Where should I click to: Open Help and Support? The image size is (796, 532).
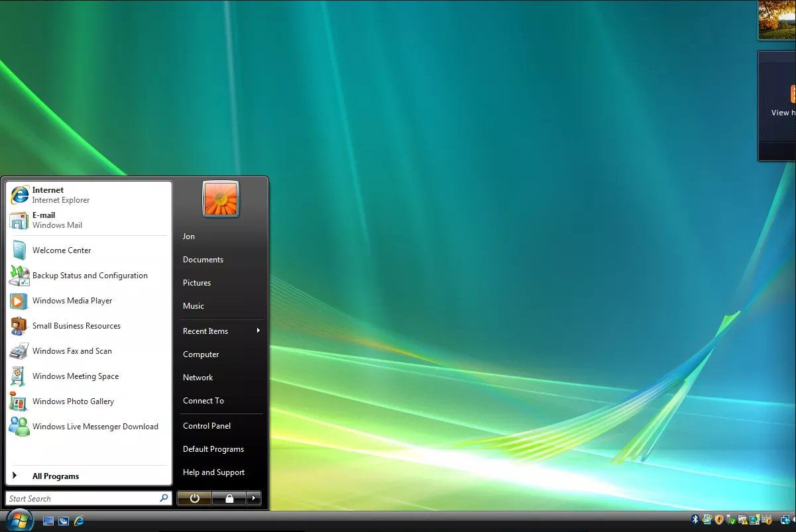213,472
